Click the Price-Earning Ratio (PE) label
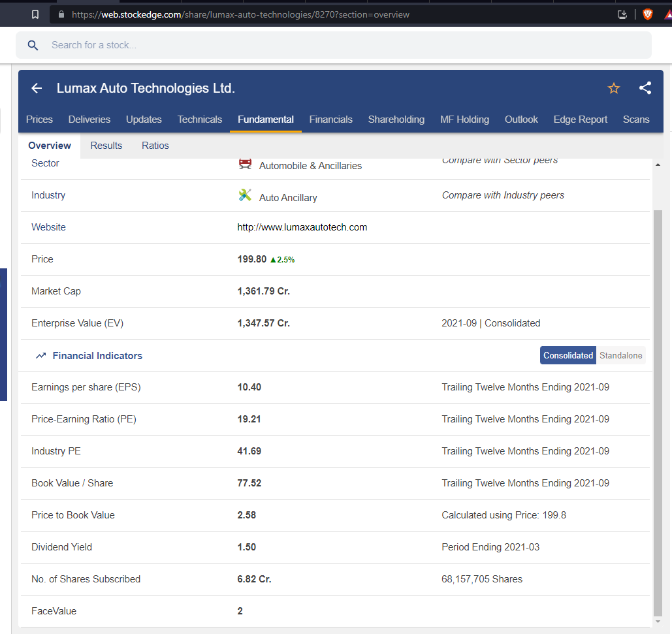 [x=84, y=419]
